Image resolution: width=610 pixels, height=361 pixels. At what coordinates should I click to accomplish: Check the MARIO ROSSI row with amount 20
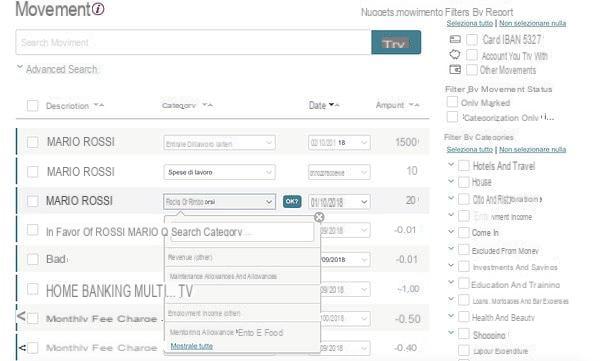pyautogui.click(x=33, y=202)
